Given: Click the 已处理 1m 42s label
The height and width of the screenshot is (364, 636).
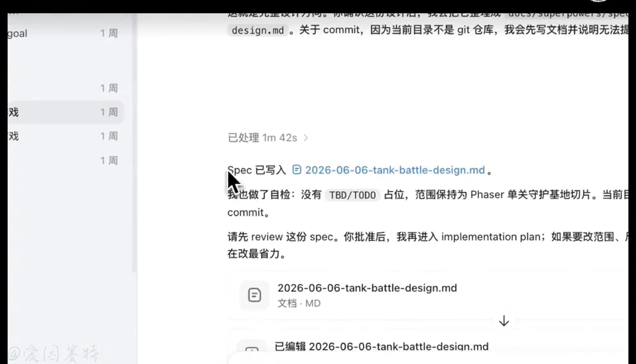Looking at the screenshot, I should click(x=262, y=138).
